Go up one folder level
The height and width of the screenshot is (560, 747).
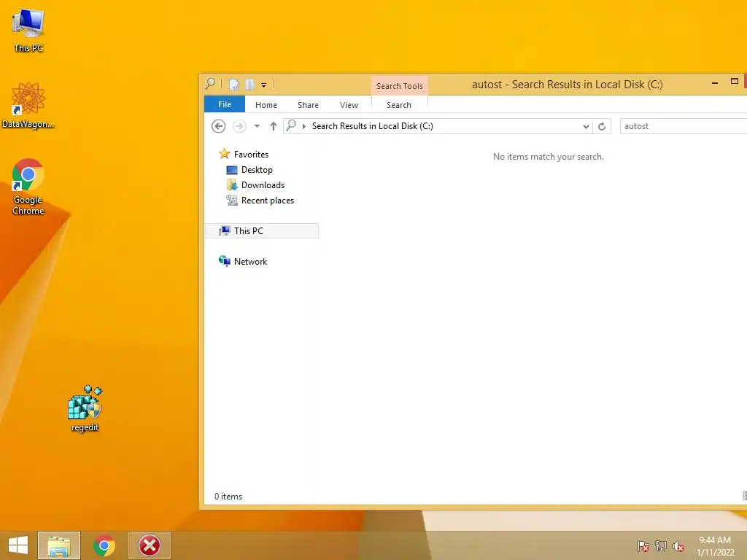(x=273, y=126)
